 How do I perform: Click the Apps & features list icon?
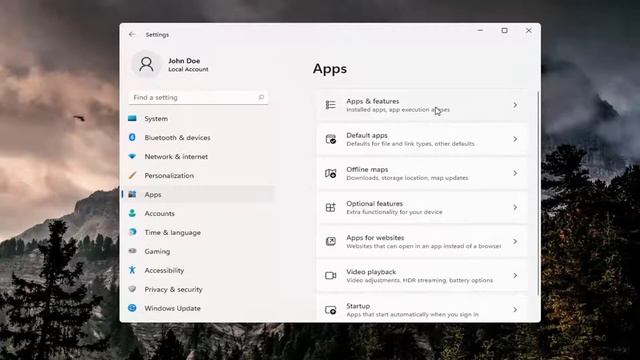331,105
